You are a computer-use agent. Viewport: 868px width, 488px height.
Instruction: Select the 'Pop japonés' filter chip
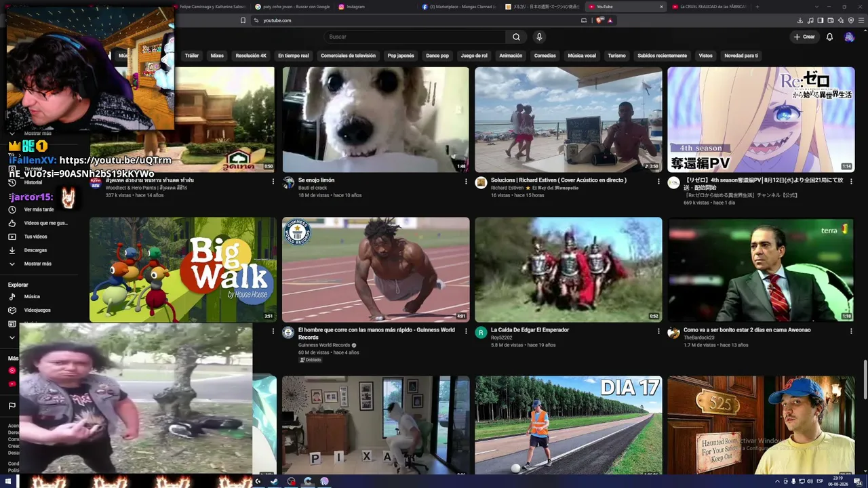pos(401,56)
